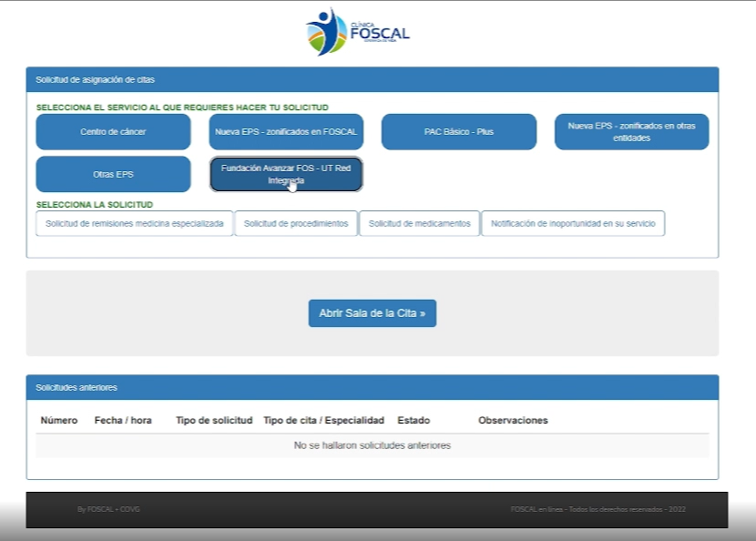Pick Fundación Avanzar FOS - UT Red Integrada
This screenshot has height=541, width=756.
[286, 174]
